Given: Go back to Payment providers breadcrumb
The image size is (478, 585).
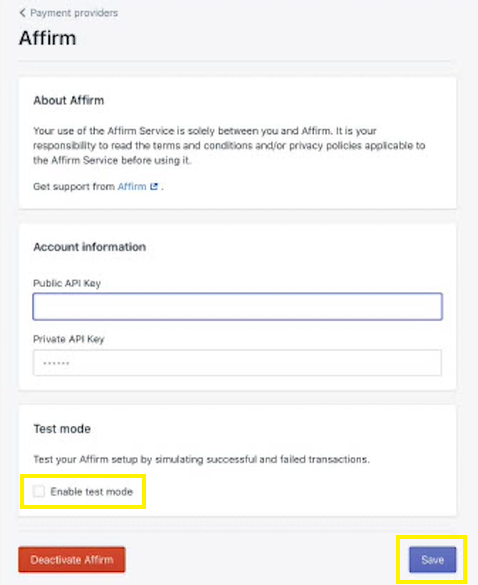Looking at the screenshot, I should coord(74,13).
